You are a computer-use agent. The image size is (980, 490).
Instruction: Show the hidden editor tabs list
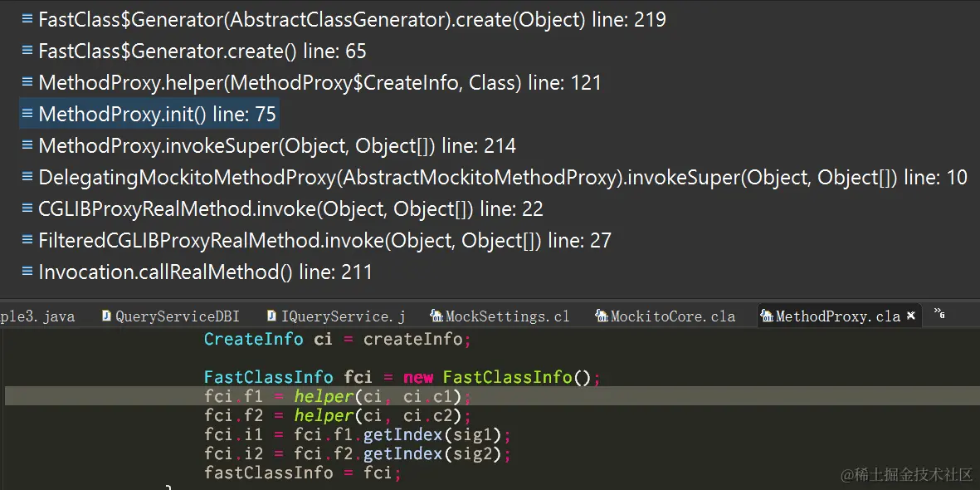click(x=939, y=312)
